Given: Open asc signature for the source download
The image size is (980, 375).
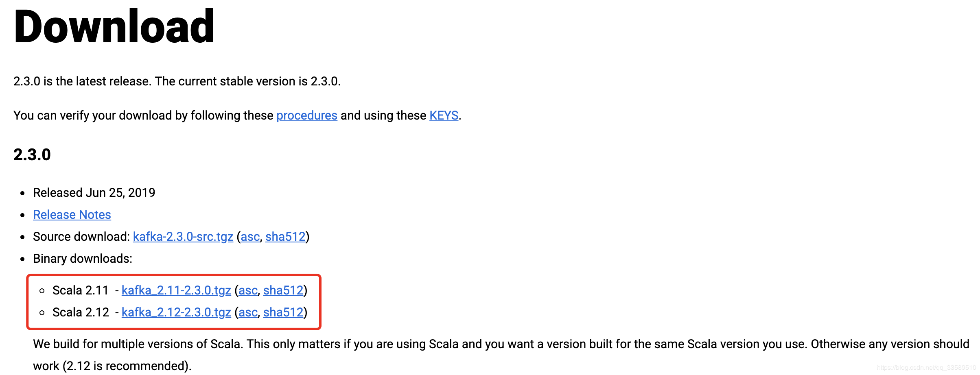Looking at the screenshot, I should tap(250, 237).
